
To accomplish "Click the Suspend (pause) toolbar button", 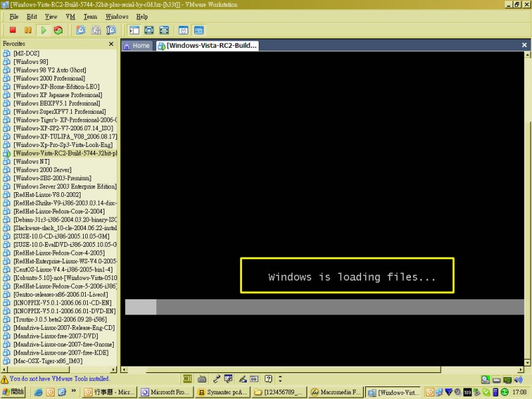I will point(28,30).
